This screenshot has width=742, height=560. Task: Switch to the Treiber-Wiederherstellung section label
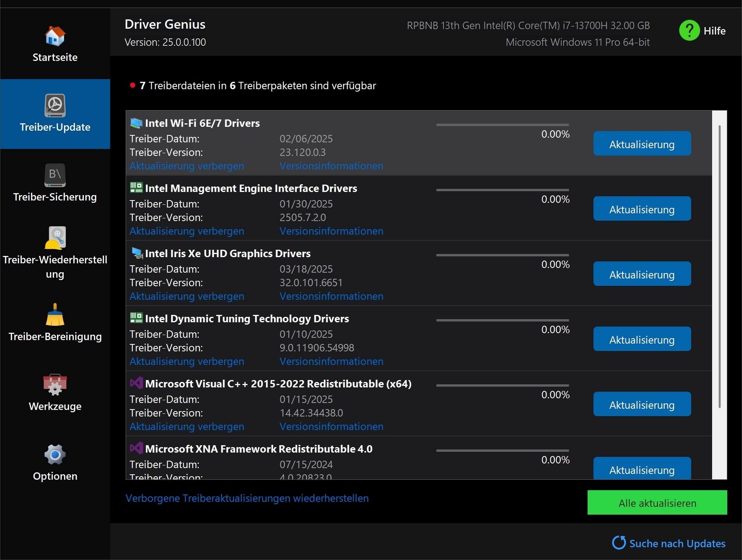[55, 267]
